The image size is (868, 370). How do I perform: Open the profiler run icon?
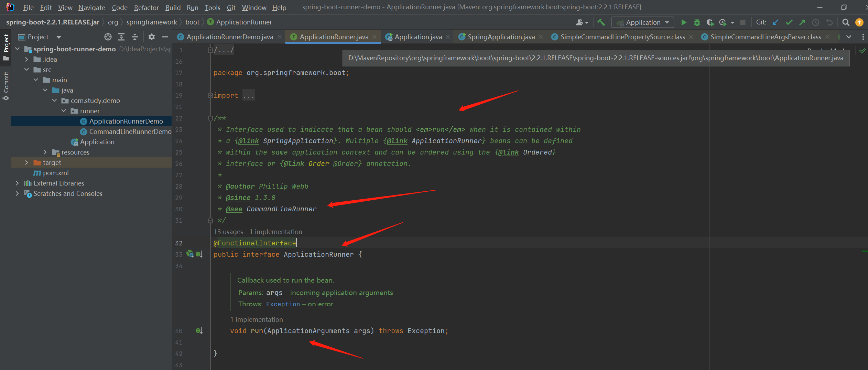point(723,22)
